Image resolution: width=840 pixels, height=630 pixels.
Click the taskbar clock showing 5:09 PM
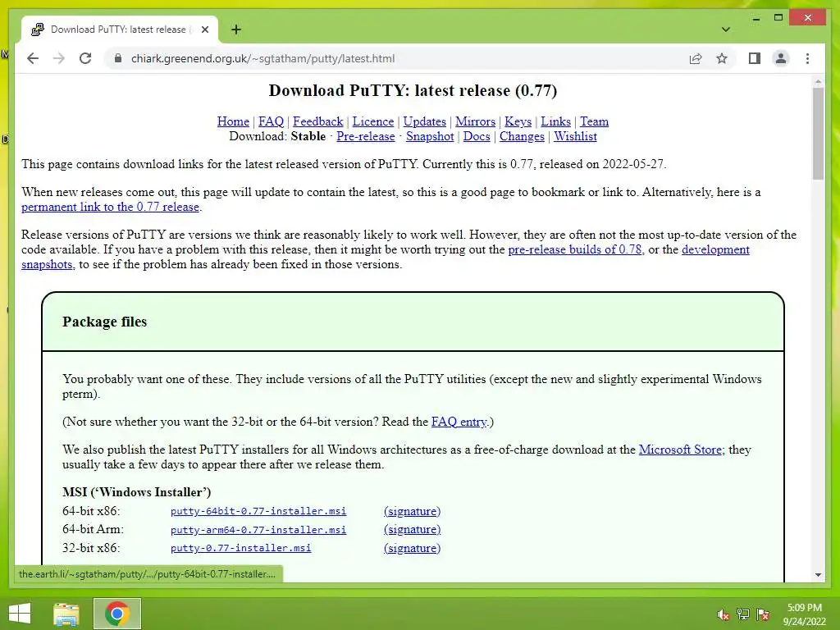(804, 614)
